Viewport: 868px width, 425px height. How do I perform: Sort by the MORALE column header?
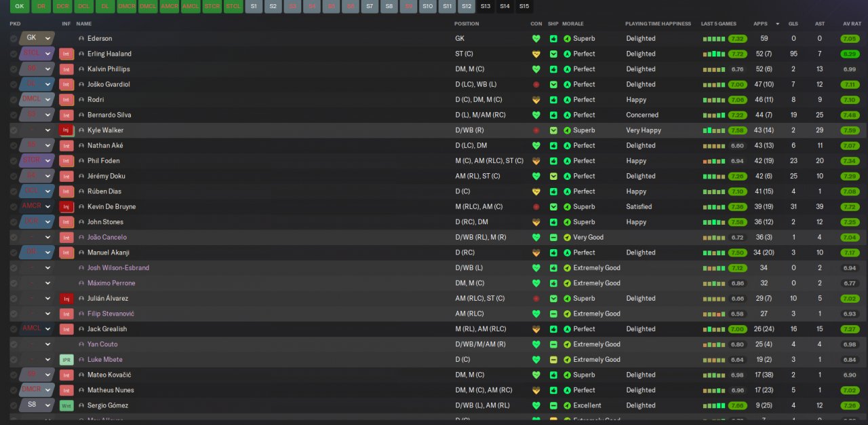[574, 24]
